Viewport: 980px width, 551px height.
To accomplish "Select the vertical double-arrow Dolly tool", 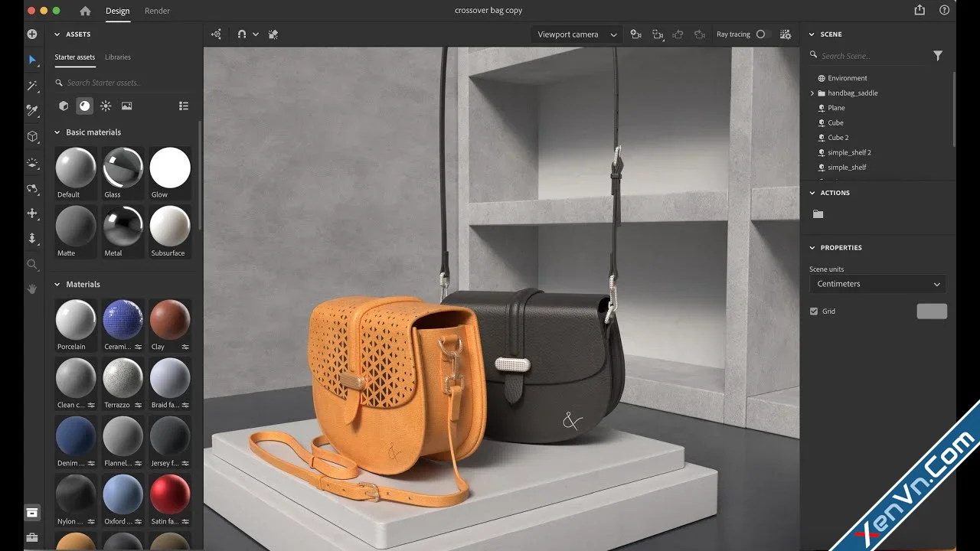I will coord(32,239).
